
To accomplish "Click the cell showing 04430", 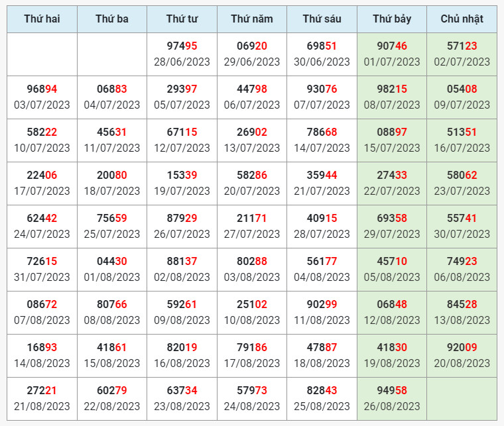I will 112,270.
